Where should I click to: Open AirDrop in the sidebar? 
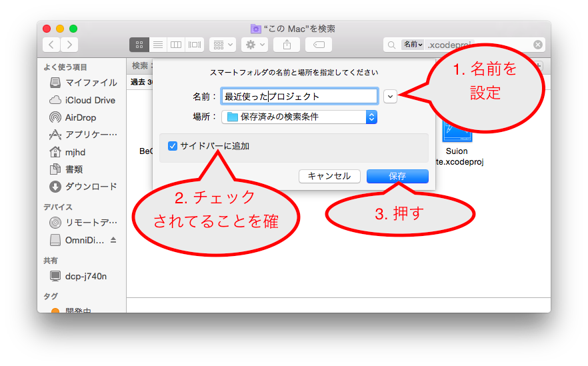[x=73, y=117]
